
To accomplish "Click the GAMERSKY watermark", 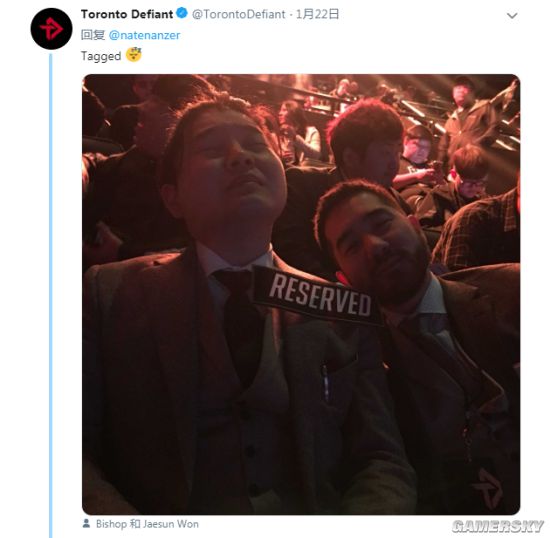I will (497, 526).
